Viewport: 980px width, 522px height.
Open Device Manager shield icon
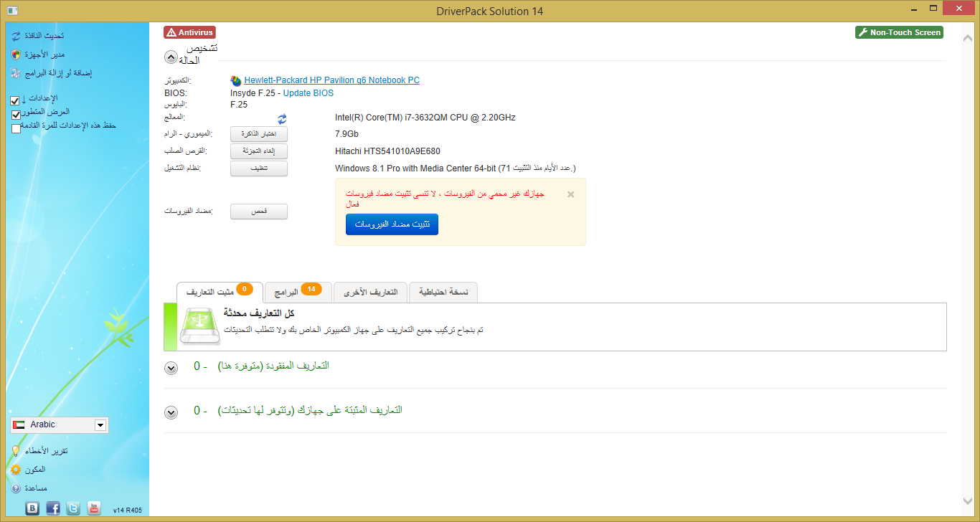[x=16, y=54]
